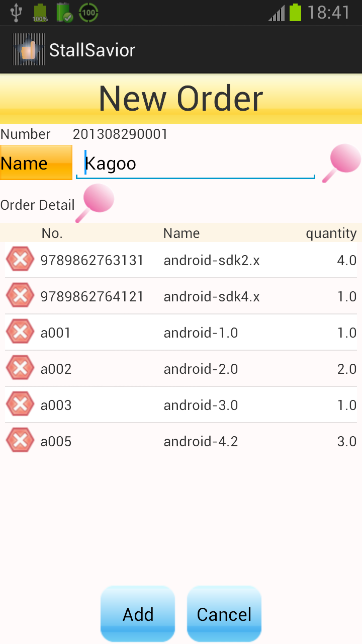362x644 pixels.
Task: Tap the circular 100 status icon
Action: click(88, 13)
